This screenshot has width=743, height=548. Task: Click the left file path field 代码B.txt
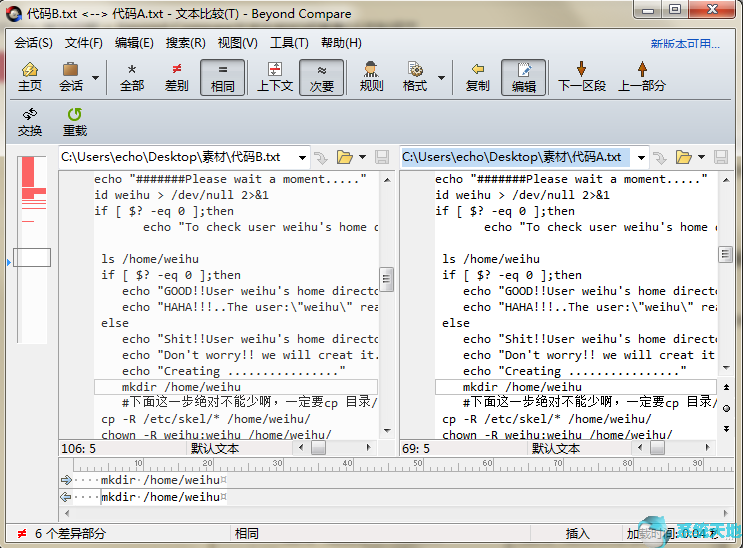coord(178,157)
